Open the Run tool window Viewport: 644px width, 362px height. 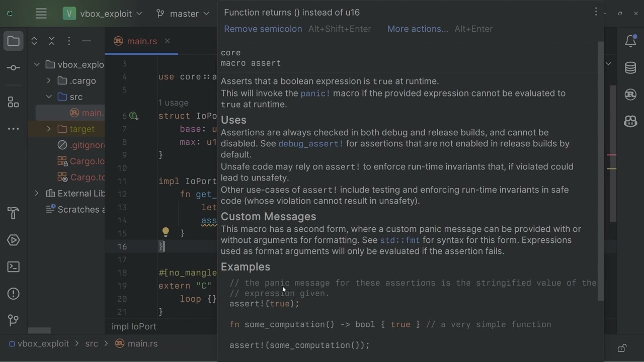pyautogui.click(x=14, y=240)
